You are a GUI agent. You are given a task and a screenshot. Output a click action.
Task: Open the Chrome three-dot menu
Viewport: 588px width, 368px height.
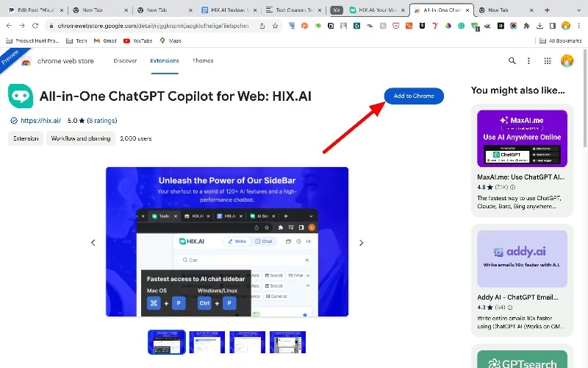click(x=579, y=26)
